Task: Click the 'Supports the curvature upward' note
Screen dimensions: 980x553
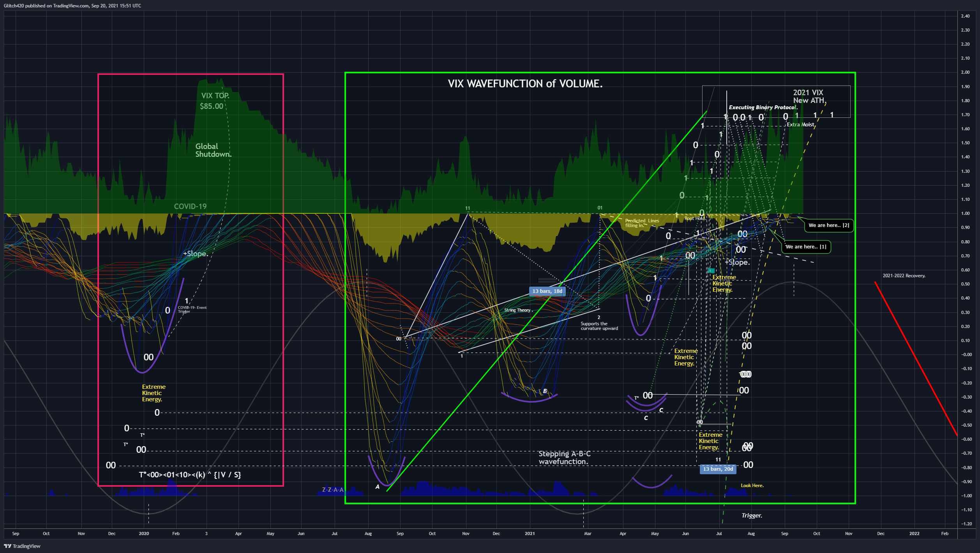Action: click(x=599, y=326)
